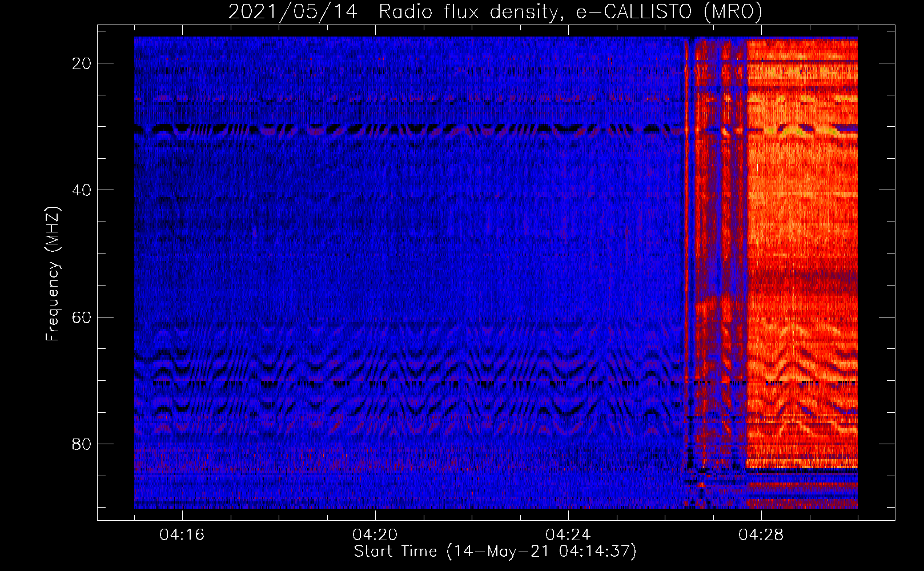The width and height of the screenshot is (924, 571).
Task: Click the 04:16 time tick label
Action: click(182, 535)
